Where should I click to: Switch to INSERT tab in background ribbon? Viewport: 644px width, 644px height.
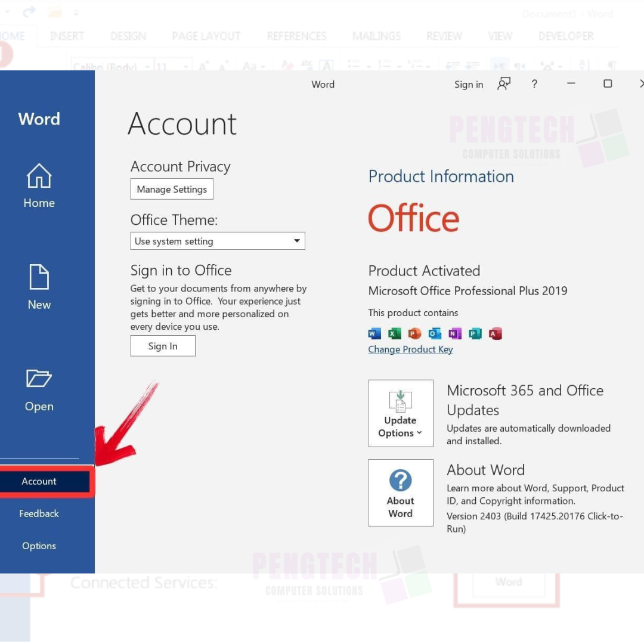click(67, 36)
